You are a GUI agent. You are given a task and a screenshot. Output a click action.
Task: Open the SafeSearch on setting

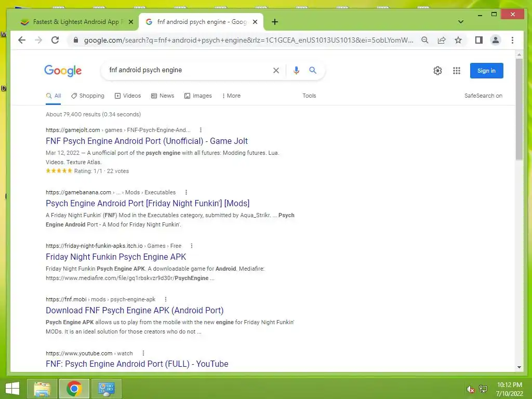pyautogui.click(x=483, y=96)
